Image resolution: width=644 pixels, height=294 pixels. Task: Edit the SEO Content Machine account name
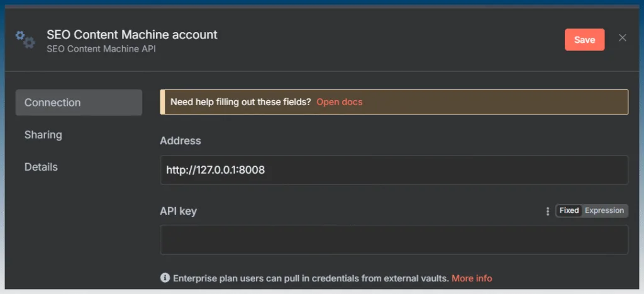click(x=132, y=35)
